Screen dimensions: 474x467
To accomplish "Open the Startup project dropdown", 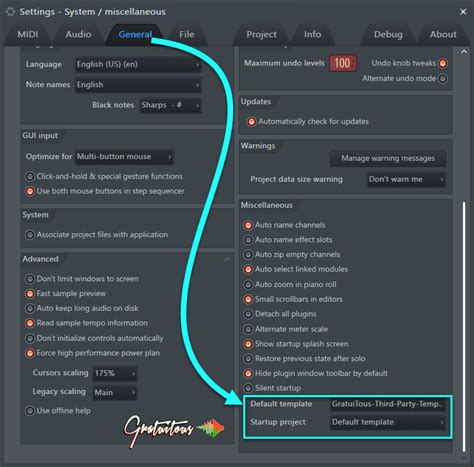I will tap(388, 422).
